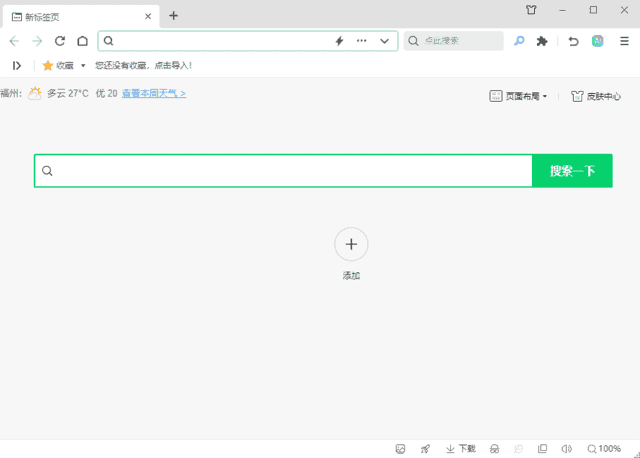The width and height of the screenshot is (640, 458).
Task: Open the skin shirt icon in title bar
Action: pos(531,10)
